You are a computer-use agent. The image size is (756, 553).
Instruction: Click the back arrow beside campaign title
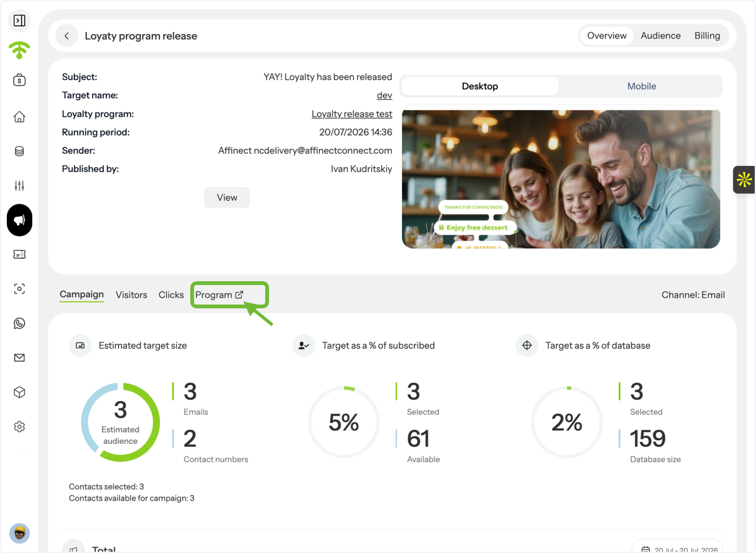(x=67, y=36)
